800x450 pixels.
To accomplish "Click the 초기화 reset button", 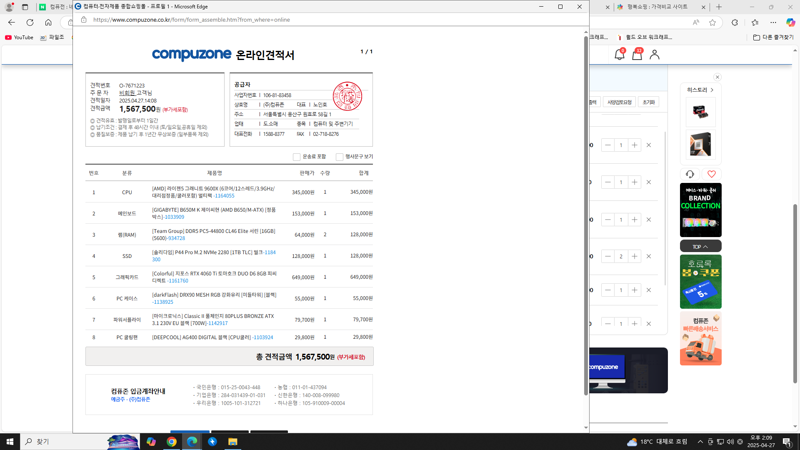I will tap(648, 102).
